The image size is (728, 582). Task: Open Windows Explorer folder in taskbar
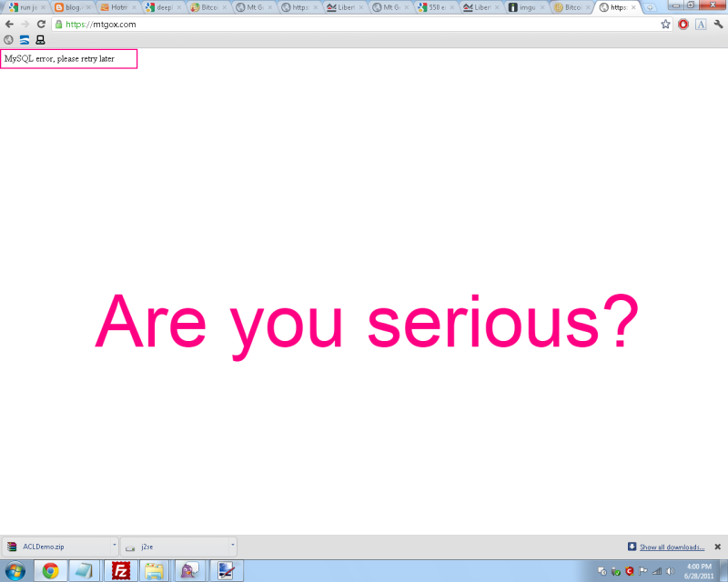point(155,570)
